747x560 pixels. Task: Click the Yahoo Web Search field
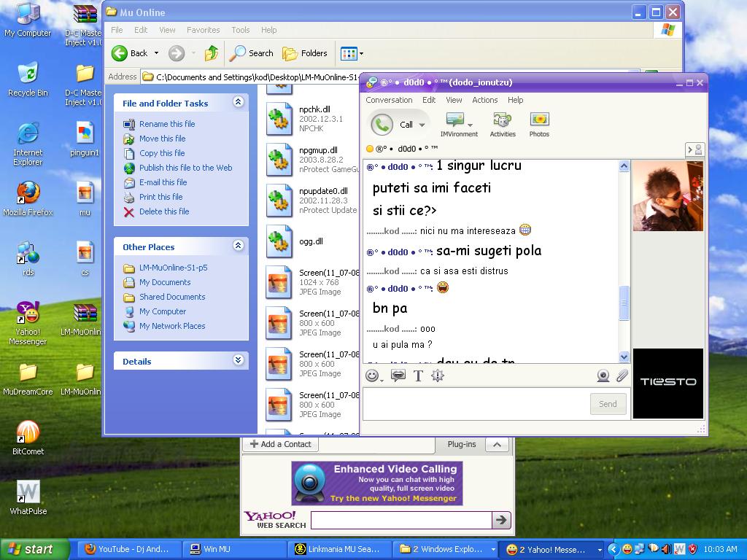click(x=401, y=520)
